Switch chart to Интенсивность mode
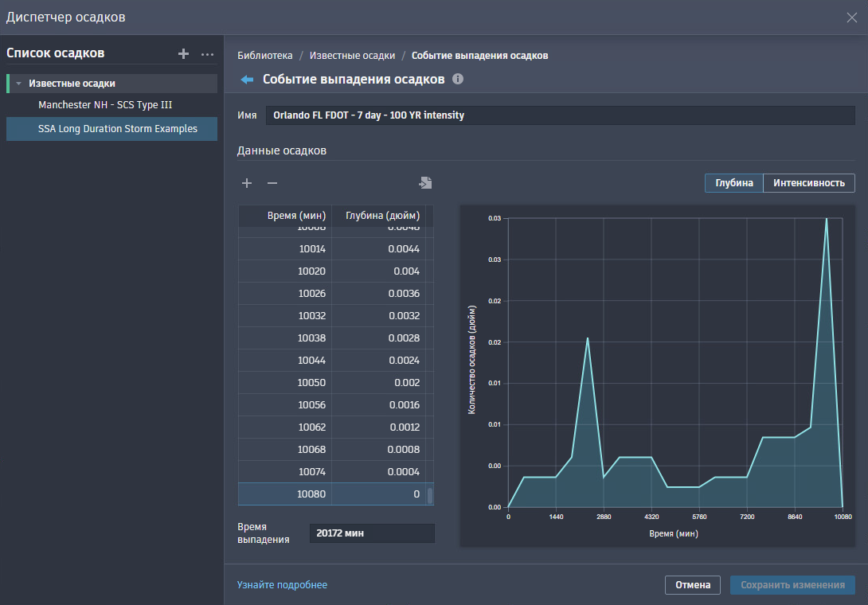Viewport: 868px width, 605px height. pyautogui.click(x=809, y=183)
